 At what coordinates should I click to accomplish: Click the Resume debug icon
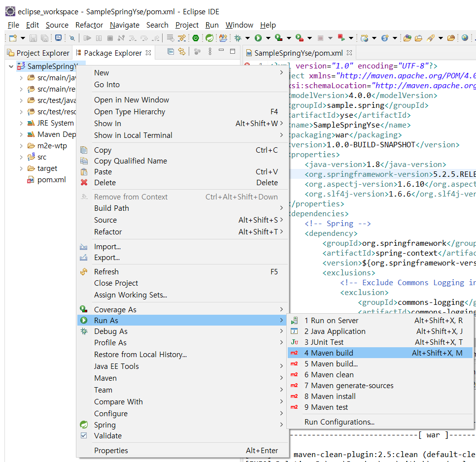87,38
